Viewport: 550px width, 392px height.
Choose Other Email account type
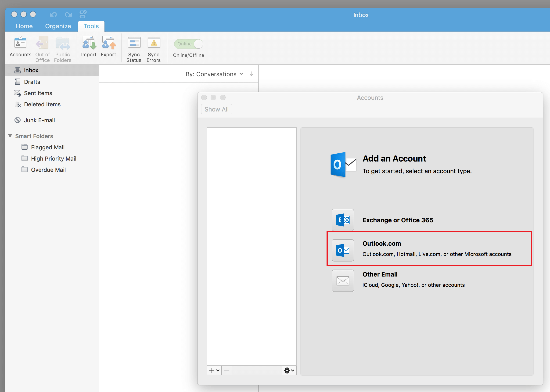(342, 281)
